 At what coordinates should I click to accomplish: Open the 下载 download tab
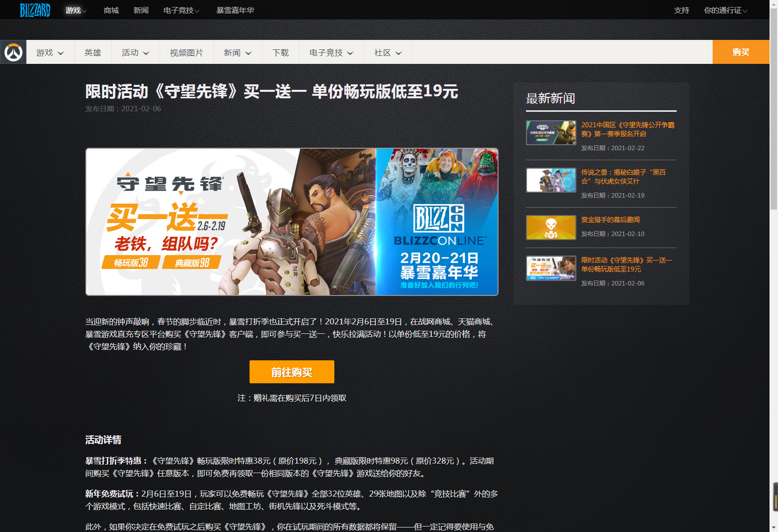pos(280,52)
